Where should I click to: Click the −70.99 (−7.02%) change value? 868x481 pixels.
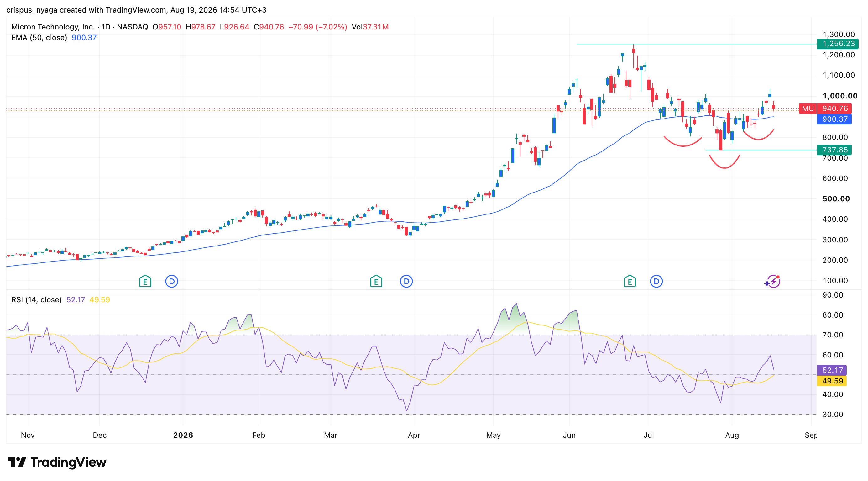(317, 27)
